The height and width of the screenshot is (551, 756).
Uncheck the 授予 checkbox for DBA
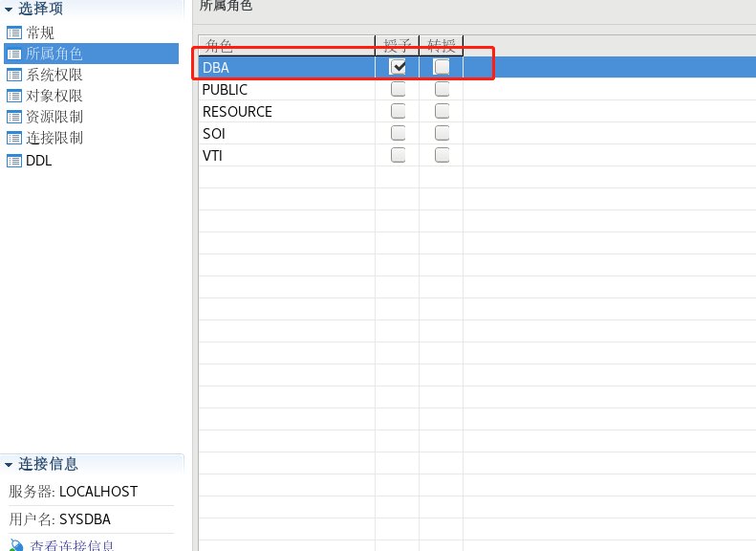[x=398, y=67]
